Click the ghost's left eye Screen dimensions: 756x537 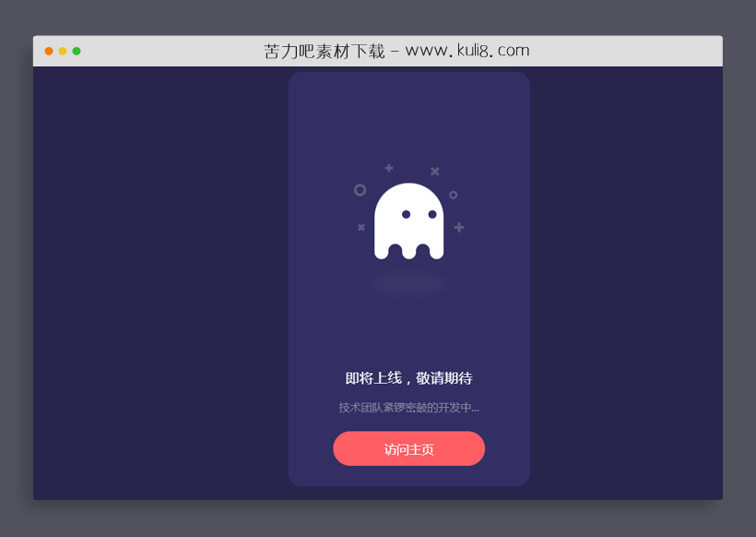[x=407, y=213]
